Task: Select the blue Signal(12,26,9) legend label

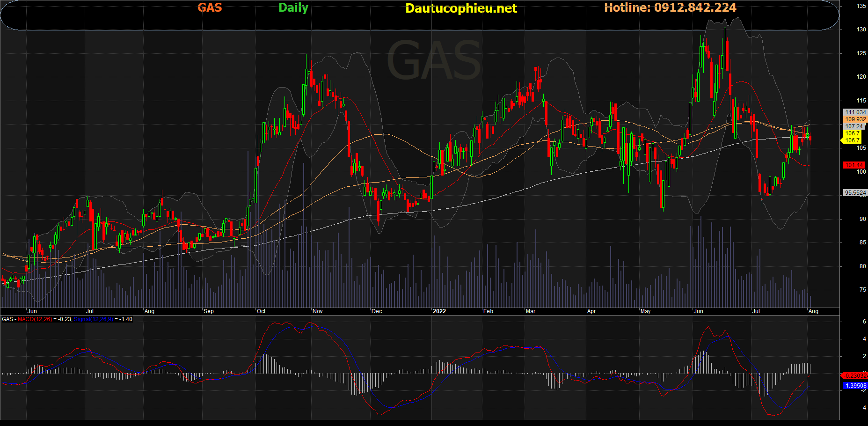Action: 93,319
